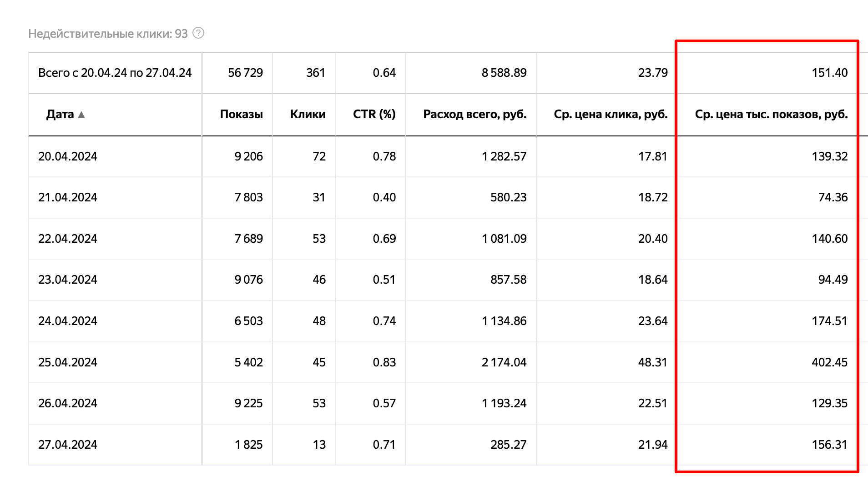This screenshot has height=481, width=868.
Task: Toggle the Дата sort arrow
Action: [x=81, y=115]
